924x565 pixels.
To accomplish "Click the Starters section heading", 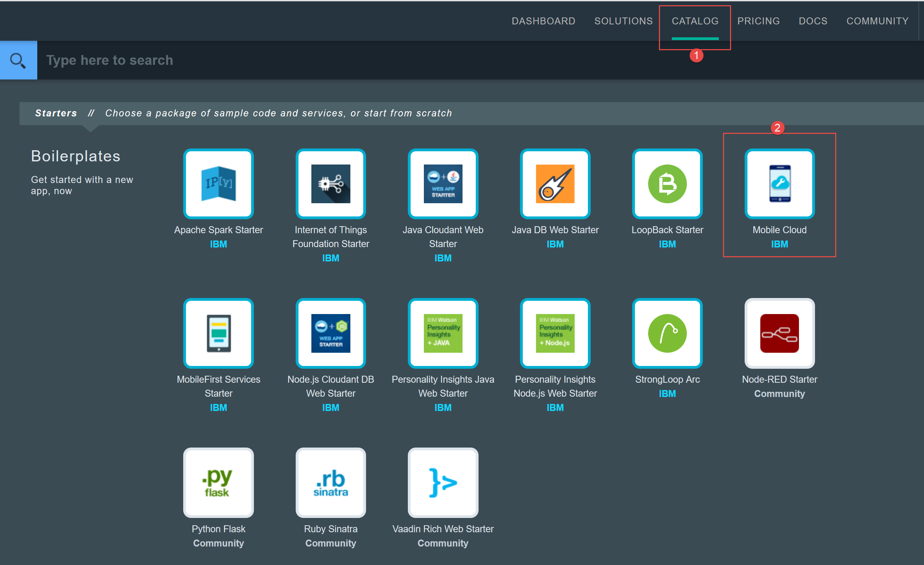I will (x=56, y=113).
